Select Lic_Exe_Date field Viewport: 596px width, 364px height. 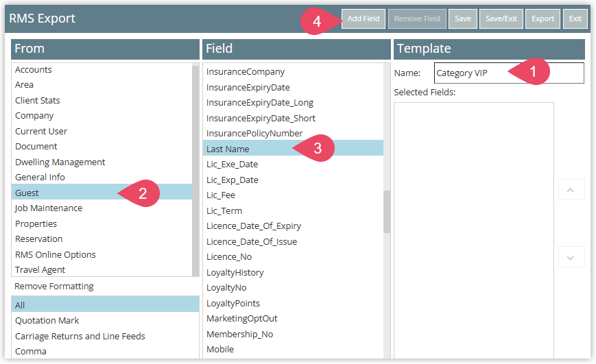tap(293, 164)
